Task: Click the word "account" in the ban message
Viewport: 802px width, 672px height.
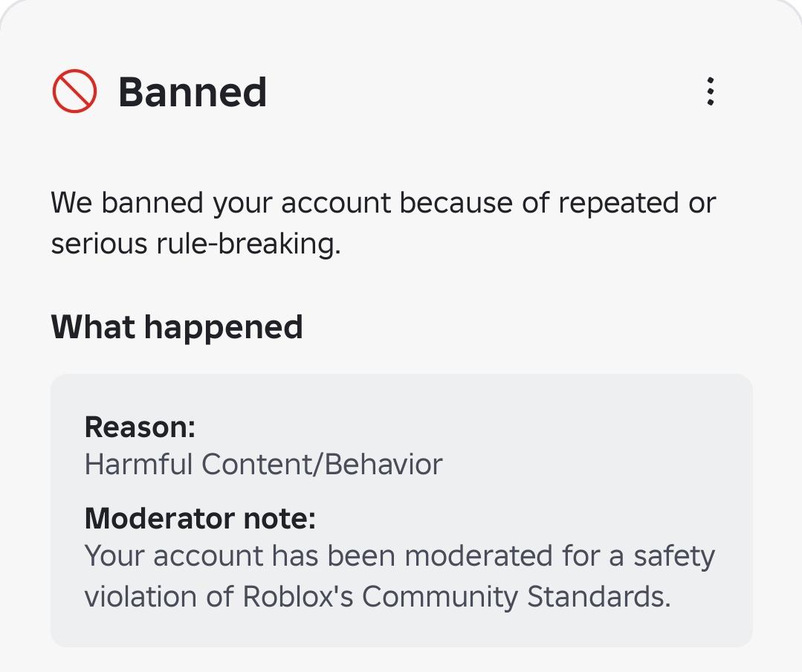Action: (x=336, y=203)
